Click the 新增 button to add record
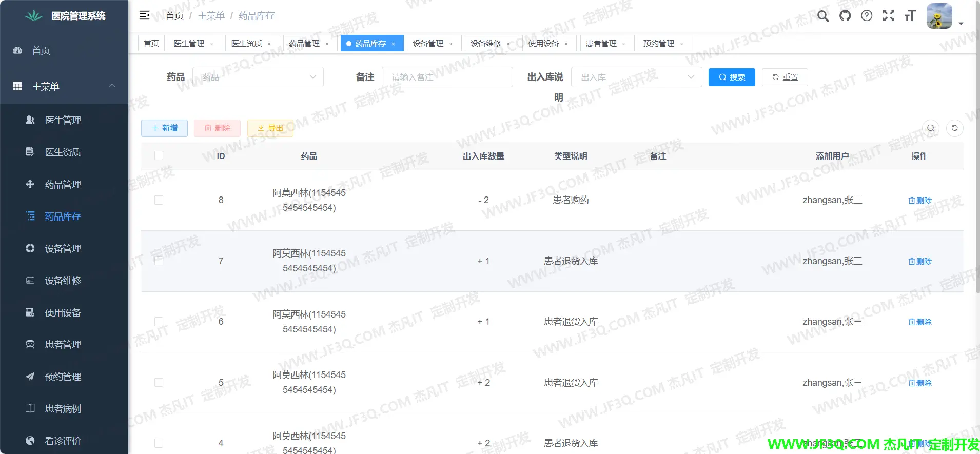The width and height of the screenshot is (980, 454). click(x=164, y=128)
